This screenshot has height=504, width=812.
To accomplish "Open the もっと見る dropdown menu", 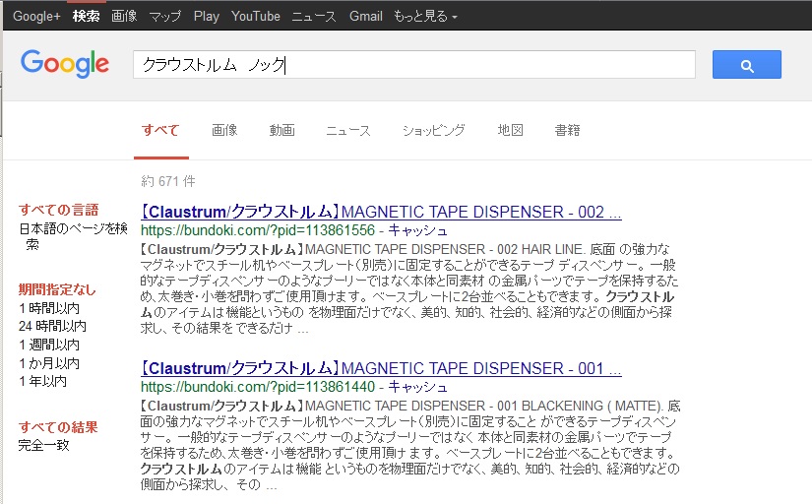I will tap(425, 17).
